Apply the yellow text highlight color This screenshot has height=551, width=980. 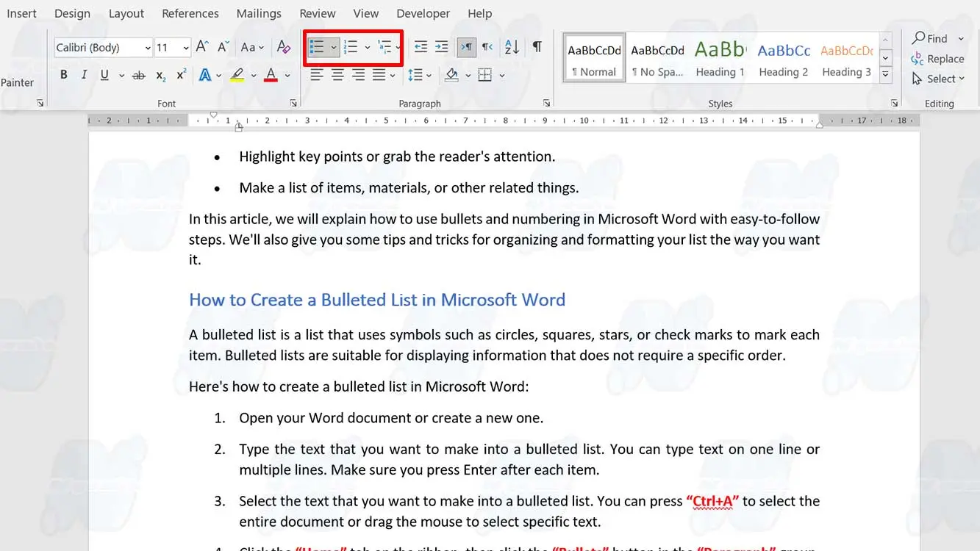237,75
